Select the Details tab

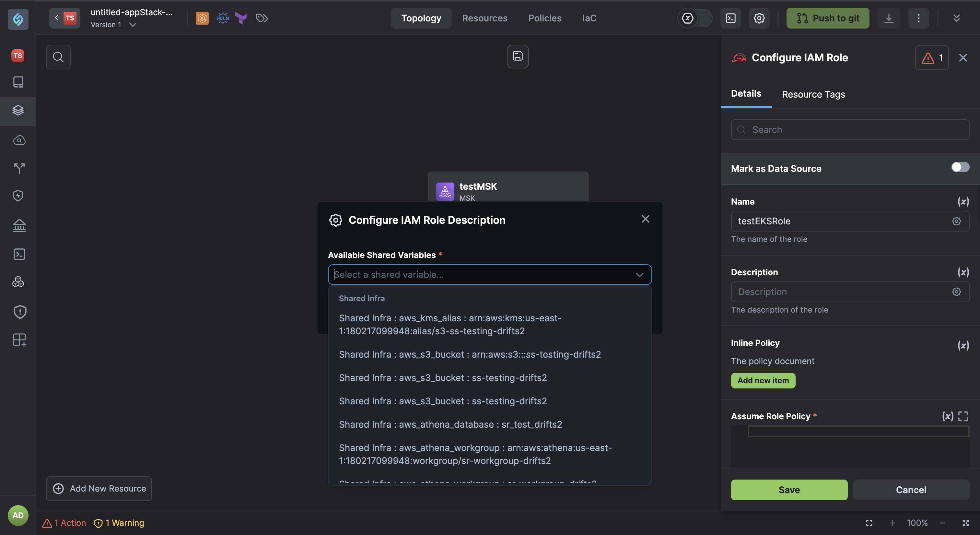click(x=746, y=94)
